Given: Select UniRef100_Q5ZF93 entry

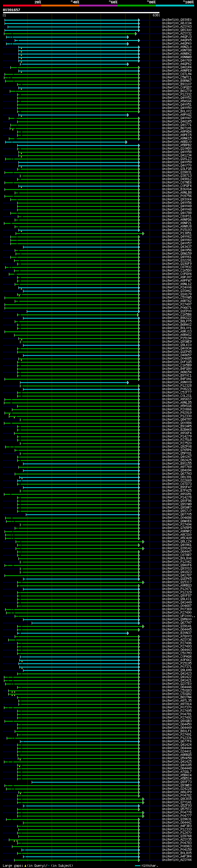Looking at the screenshot, I should (x=177, y=805).
